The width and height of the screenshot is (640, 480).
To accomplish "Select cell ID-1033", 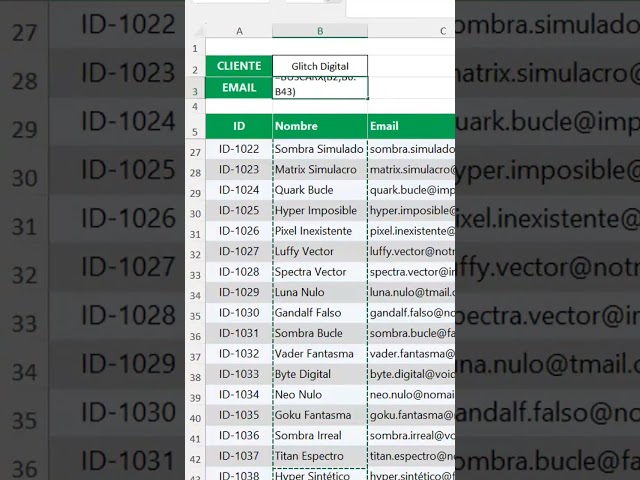I will 239,374.
